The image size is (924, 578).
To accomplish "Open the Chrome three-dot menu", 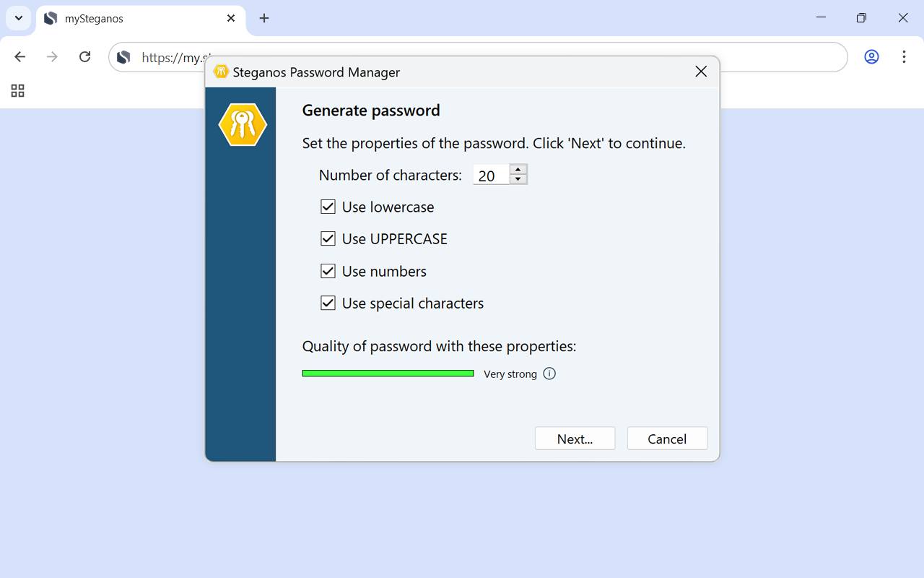I will [x=904, y=57].
